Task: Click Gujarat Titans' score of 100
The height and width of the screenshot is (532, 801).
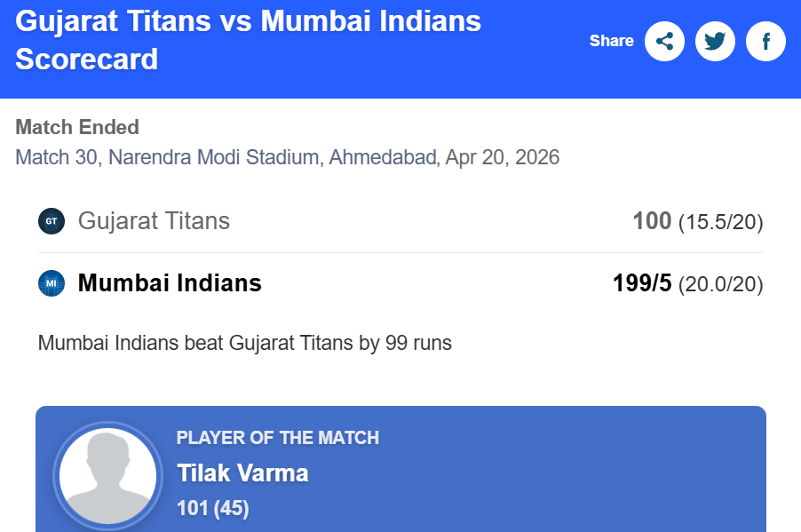Action: click(x=652, y=221)
